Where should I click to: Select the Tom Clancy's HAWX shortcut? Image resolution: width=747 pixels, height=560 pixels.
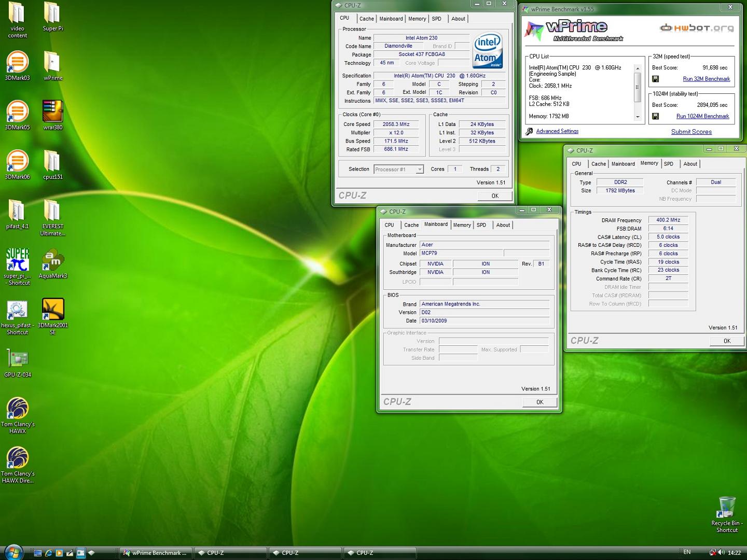pos(17,415)
